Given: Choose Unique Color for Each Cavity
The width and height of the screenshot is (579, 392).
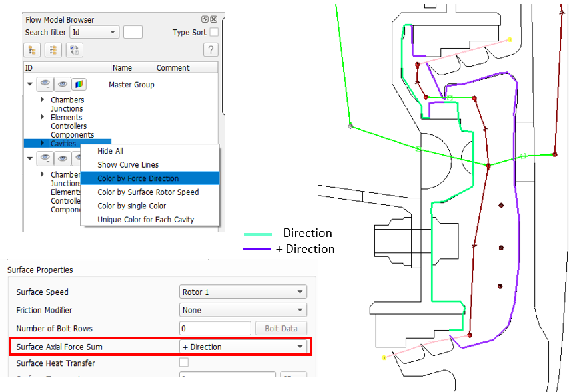Looking at the screenshot, I should point(145,220).
